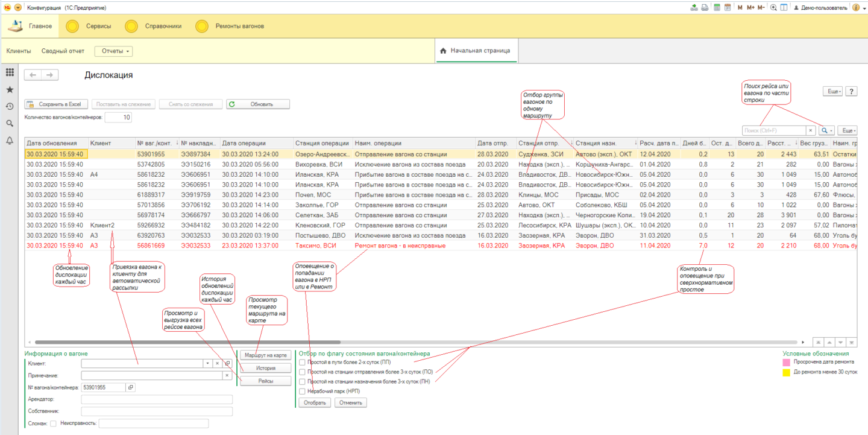868x435 pixels.
Task: Open the Справочники section
Action: [x=153, y=26]
